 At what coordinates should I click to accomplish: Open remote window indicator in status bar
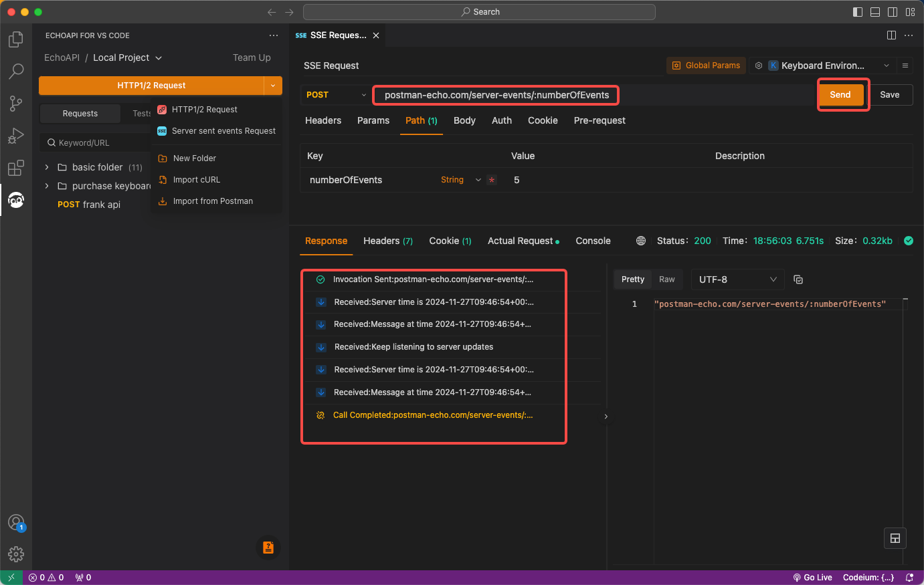click(11, 578)
